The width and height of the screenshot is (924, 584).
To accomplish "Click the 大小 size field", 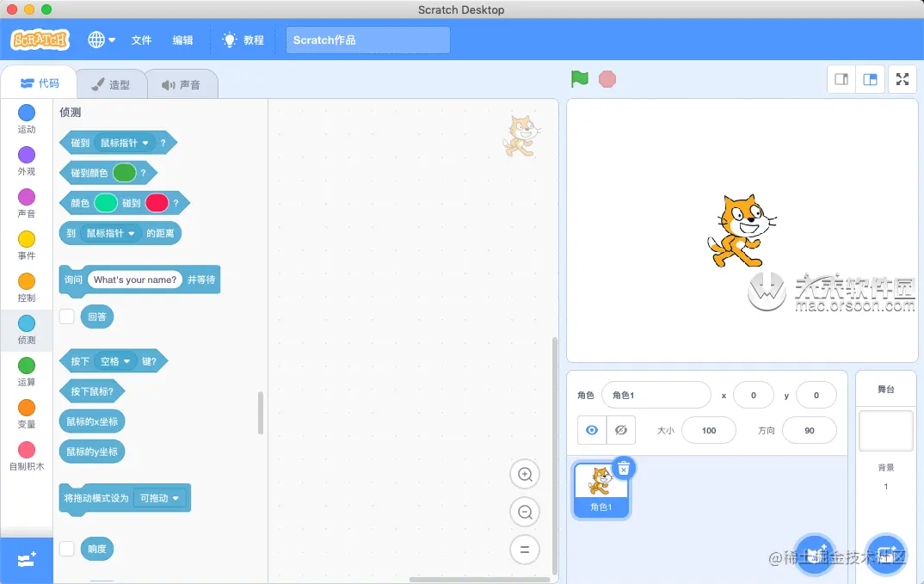I will click(x=709, y=430).
